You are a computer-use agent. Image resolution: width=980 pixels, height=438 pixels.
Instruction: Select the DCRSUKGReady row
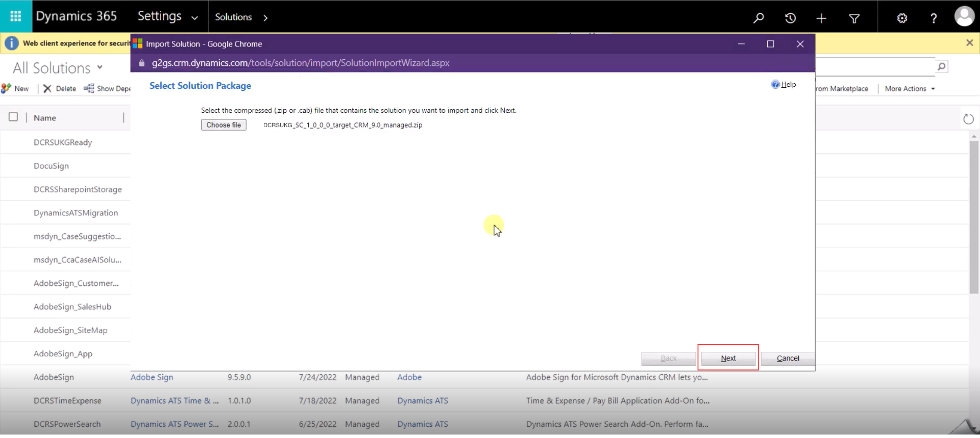pos(65,142)
